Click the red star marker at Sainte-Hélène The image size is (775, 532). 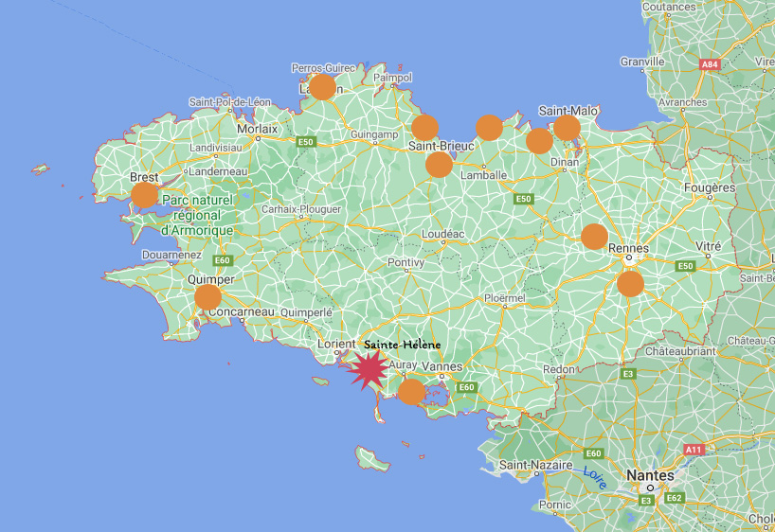[x=367, y=369]
